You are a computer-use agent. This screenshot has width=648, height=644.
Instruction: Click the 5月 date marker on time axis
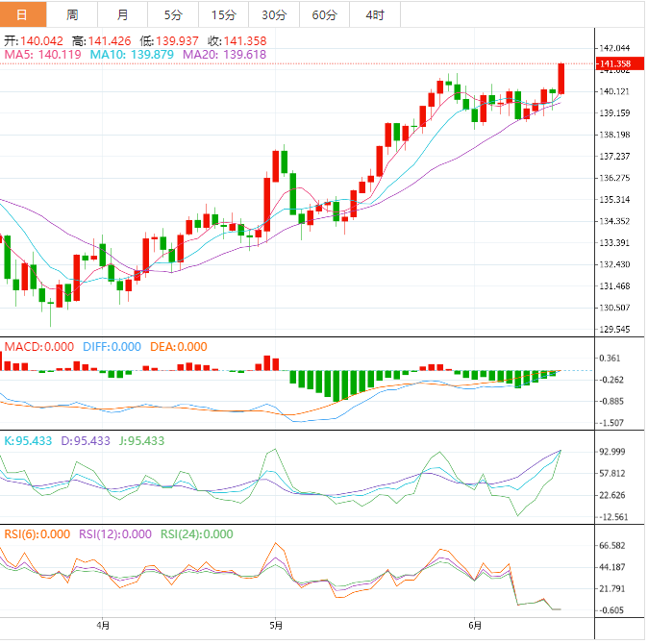[276, 624]
